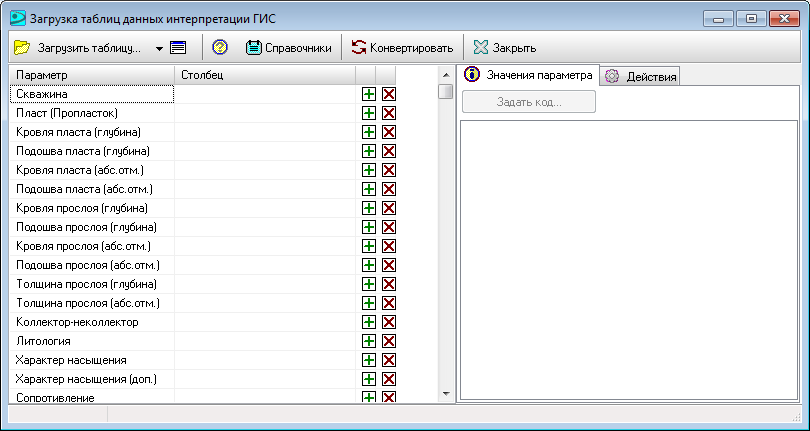Viewport: 810px width, 431px height.
Task: Add column for Кровля пласта (глубина)
Action: point(369,132)
